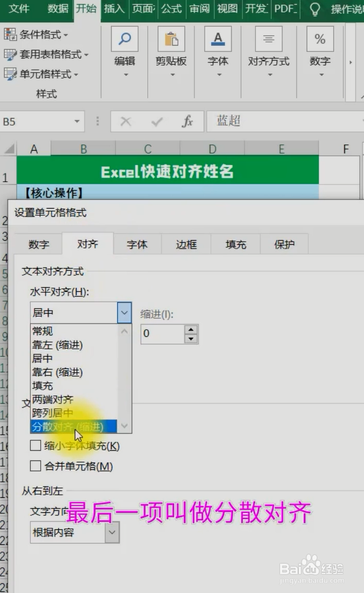Toggle the 合并单元格 checkbox

tap(36, 465)
